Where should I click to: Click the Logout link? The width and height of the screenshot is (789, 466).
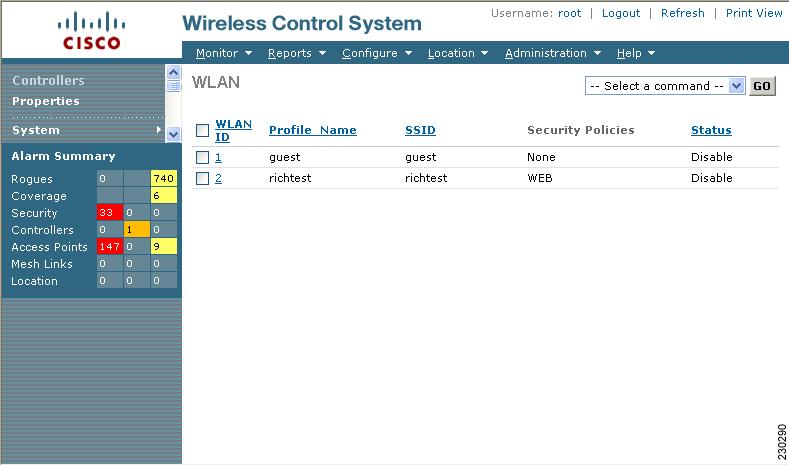click(x=621, y=13)
